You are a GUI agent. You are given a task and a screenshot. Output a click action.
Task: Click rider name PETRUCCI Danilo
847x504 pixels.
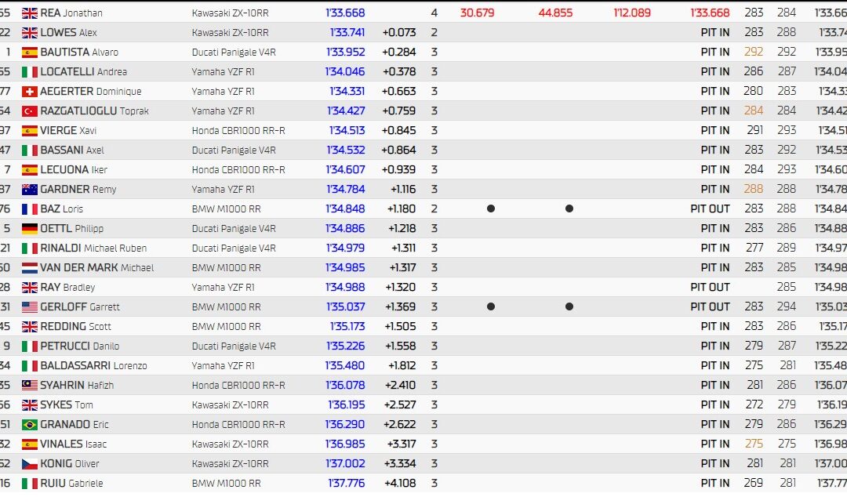(80, 346)
